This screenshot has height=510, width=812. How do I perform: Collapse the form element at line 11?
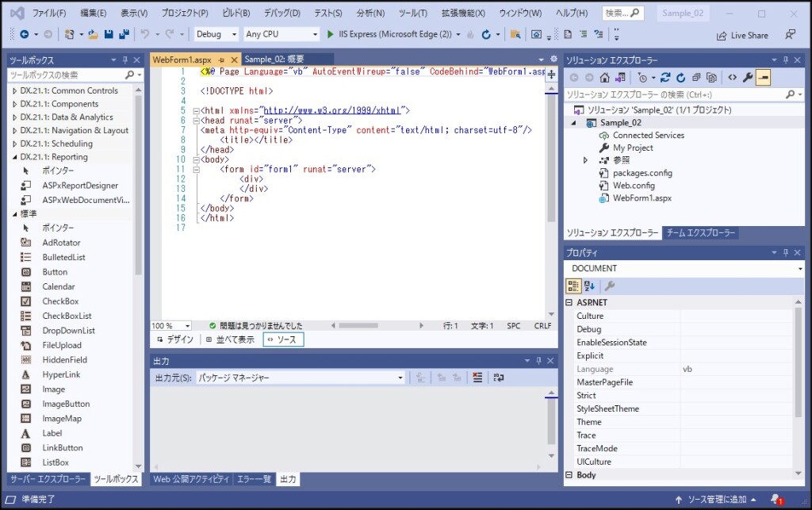click(195, 169)
